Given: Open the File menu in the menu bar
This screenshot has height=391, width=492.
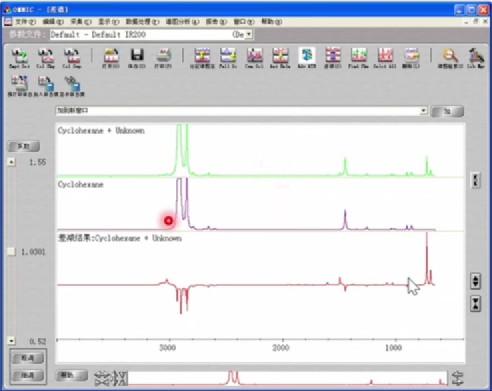Looking at the screenshot, I should pyautogui.click(x=25, y=22).
